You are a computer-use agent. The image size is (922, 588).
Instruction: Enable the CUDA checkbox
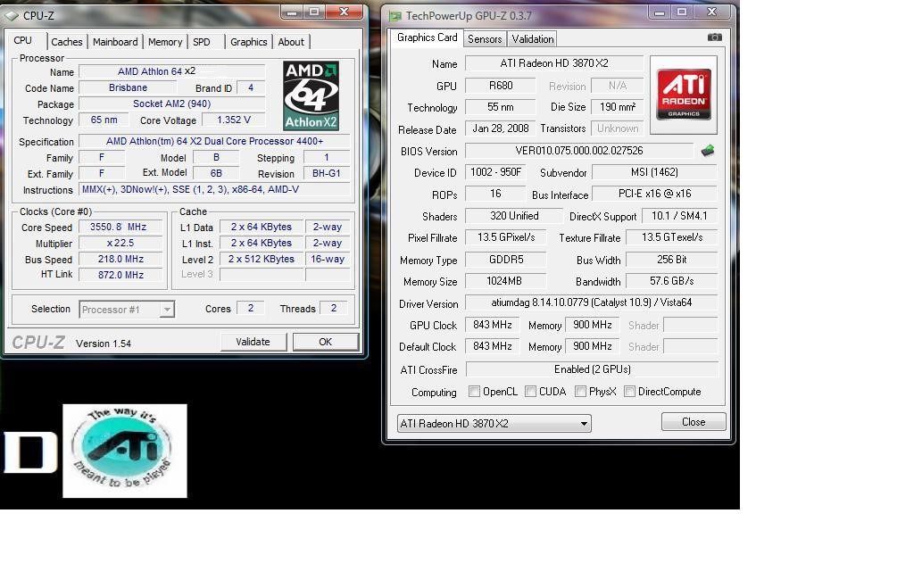530,391
